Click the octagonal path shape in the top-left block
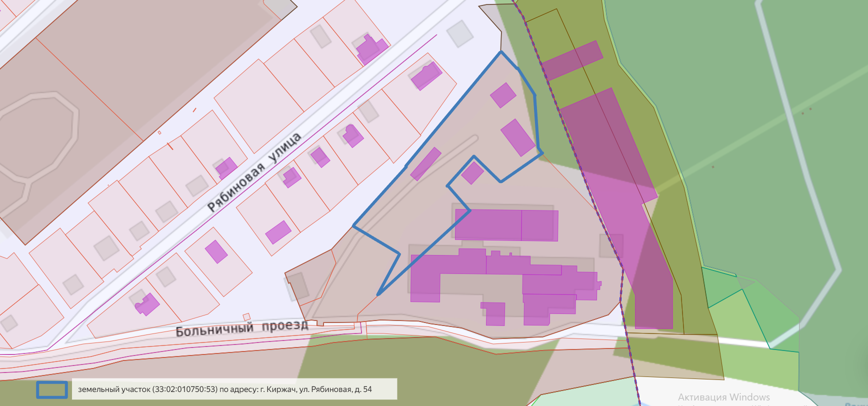This screenshot has height=406, width=868. [x=37, y=135]
